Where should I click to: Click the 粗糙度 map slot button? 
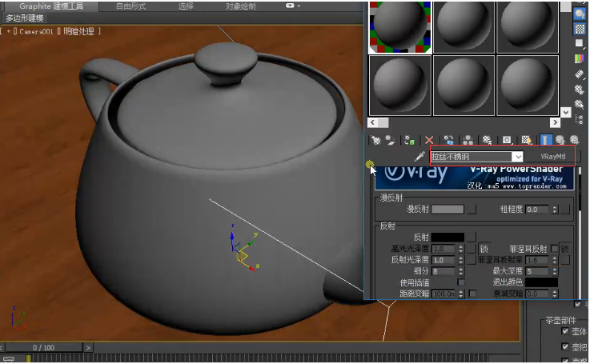click(565, 210)
